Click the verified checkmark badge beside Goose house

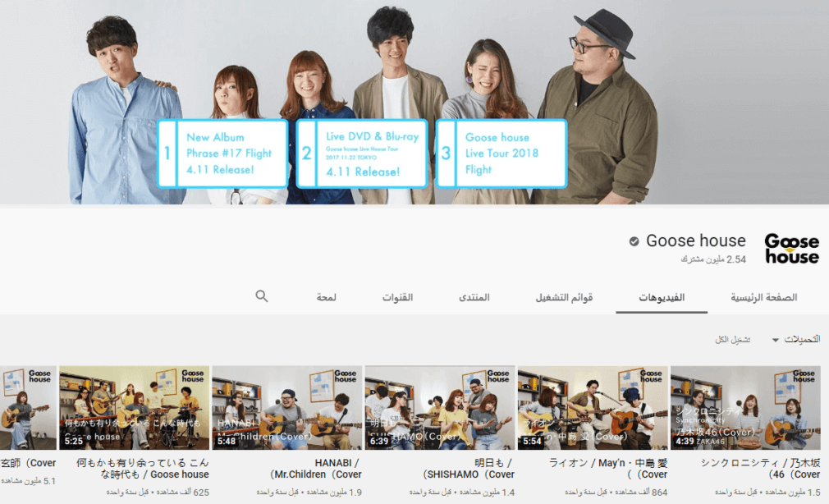point(634,241)
